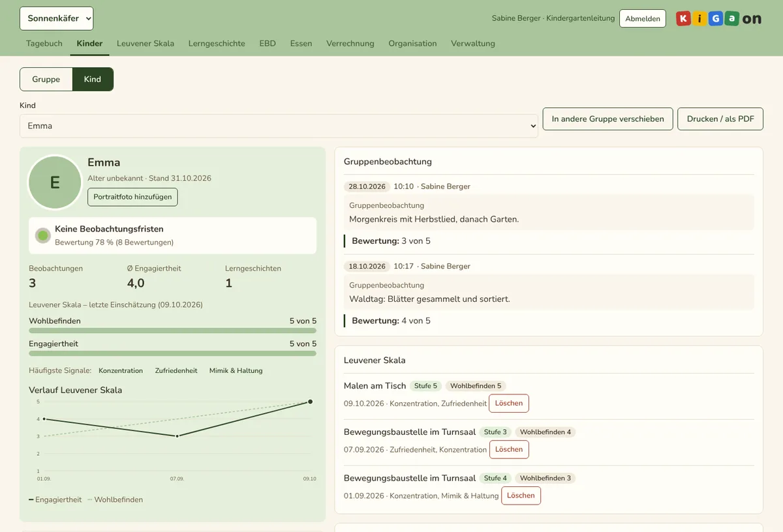Click the Zufriedenheit signal tag
Image resolution: width=783 pixels, height=532 pixels.
tap(176, 371)
